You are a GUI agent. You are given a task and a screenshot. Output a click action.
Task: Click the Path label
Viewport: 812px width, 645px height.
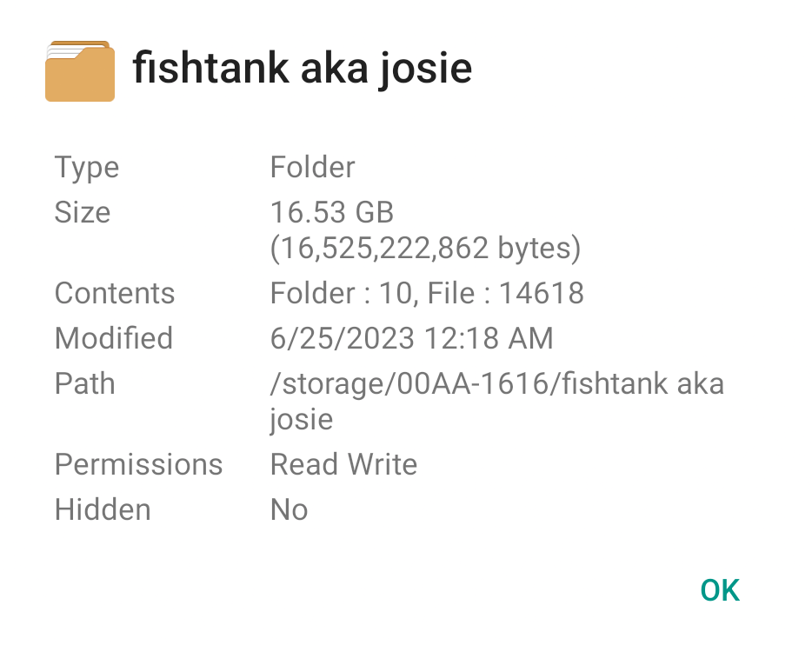click(x=84, y=383)
